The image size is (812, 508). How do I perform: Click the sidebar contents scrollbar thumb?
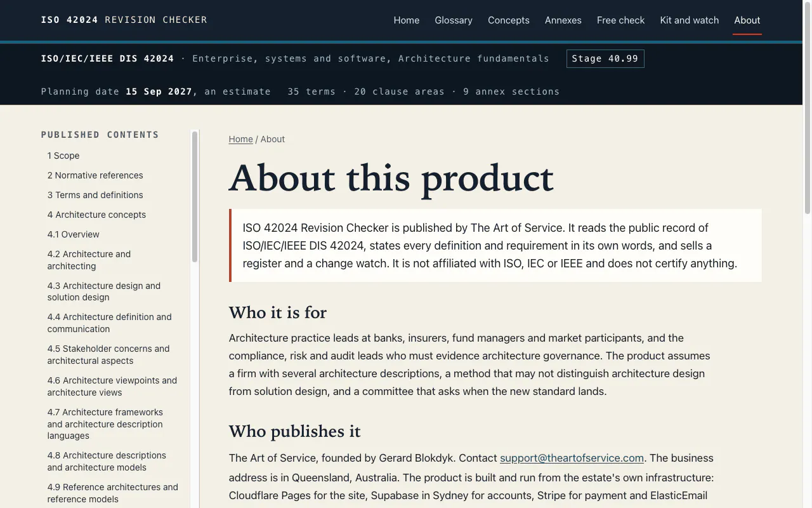[195, 196]
